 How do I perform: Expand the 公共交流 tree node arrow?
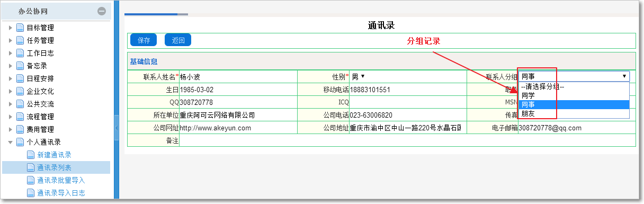[10, 104]
